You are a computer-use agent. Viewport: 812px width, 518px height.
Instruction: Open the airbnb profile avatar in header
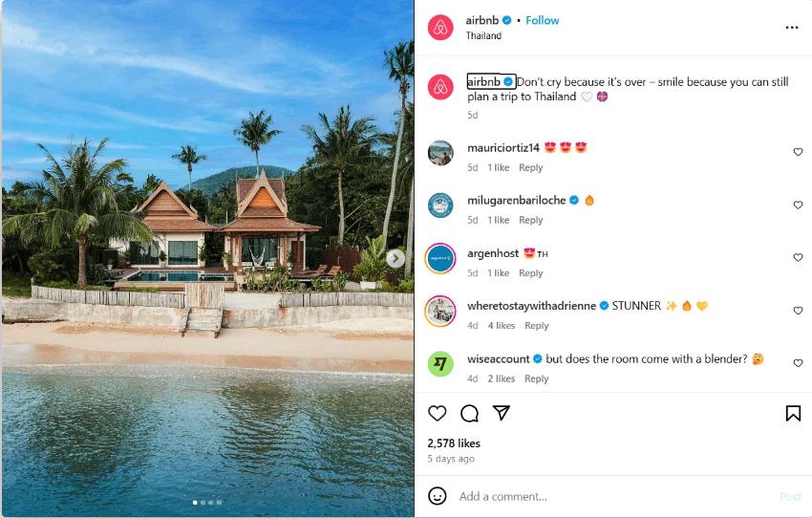pyautogui.click(x=440, y=27)
